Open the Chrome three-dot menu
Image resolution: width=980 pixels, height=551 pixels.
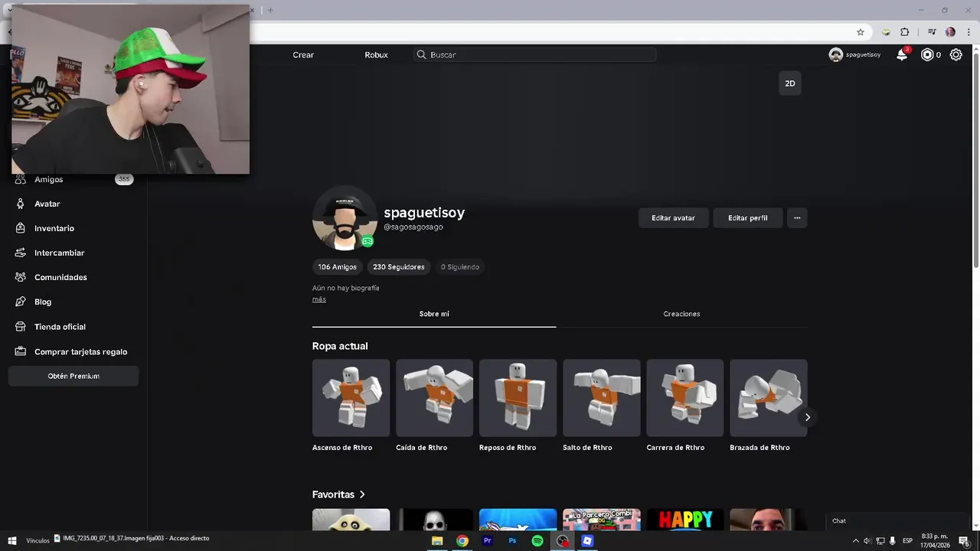click(x=969, y=32)
